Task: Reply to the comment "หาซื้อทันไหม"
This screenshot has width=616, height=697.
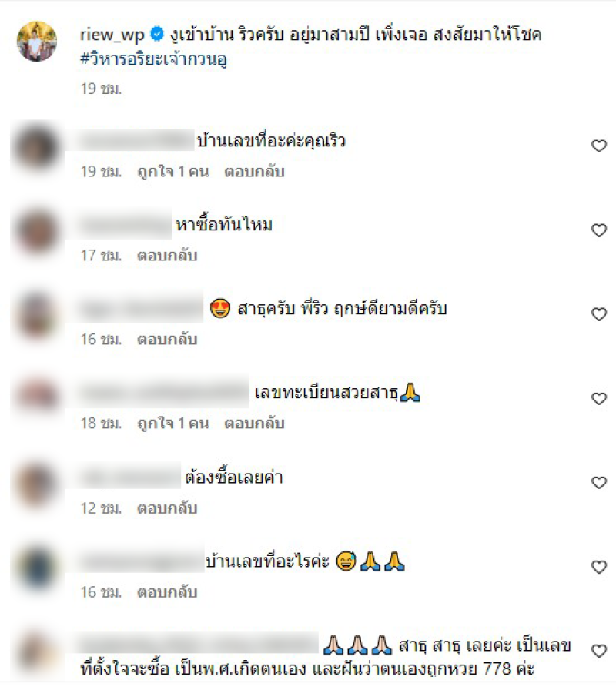Action: (167, 256)
